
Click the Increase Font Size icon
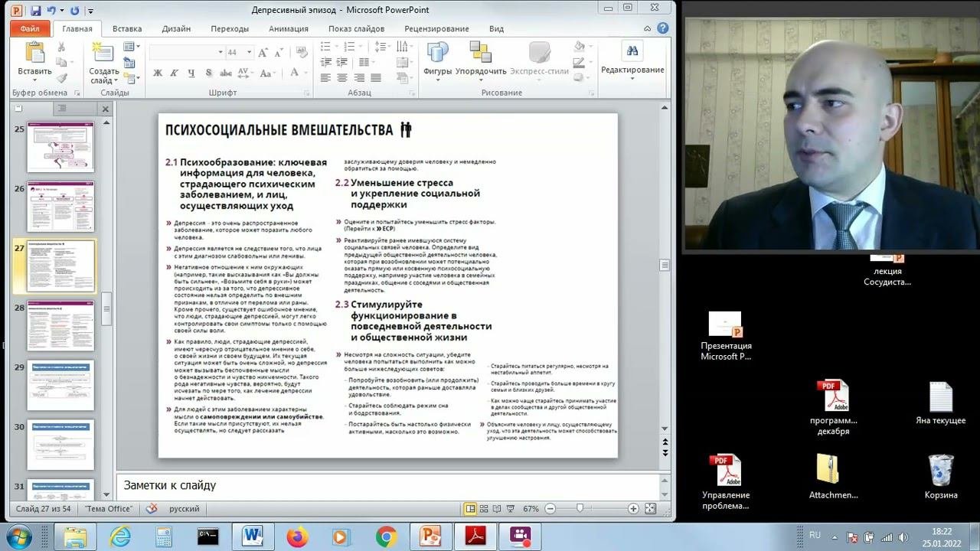pos(263,53)
